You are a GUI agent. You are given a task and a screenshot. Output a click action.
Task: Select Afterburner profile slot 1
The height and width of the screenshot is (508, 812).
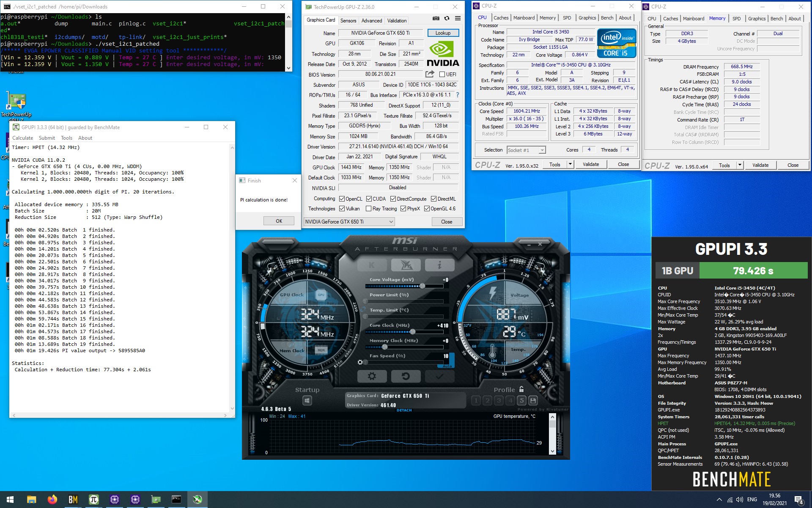476,400
